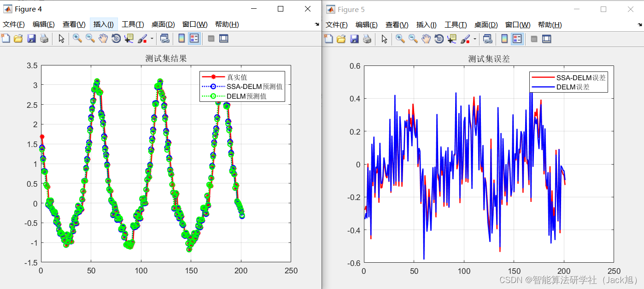
Task: Select Data Cursor tool in Figure 5
Action: [452, 39]
